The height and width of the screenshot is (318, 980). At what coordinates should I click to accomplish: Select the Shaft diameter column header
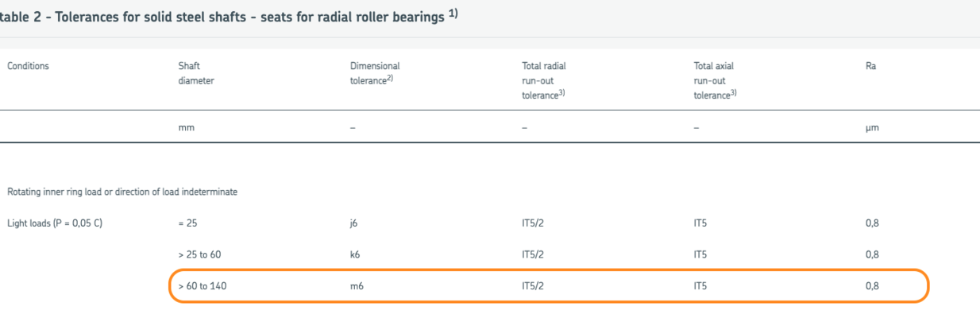(x=196, y=73)
